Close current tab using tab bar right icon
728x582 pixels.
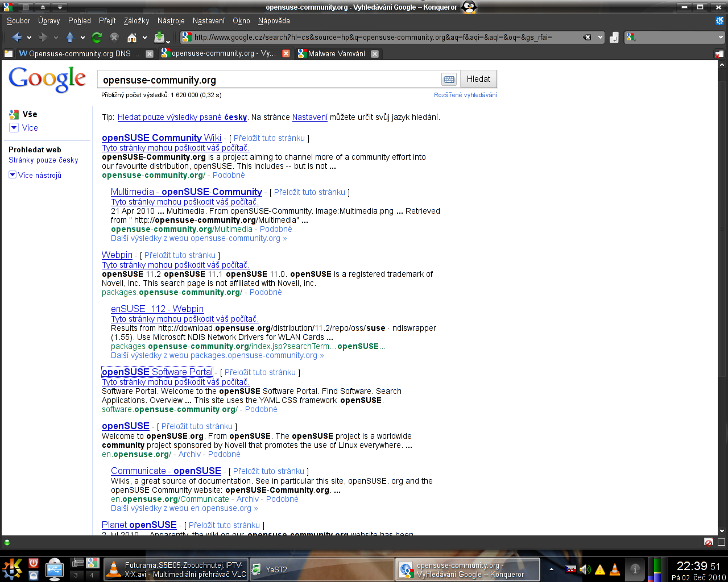[x=719, y=54]
